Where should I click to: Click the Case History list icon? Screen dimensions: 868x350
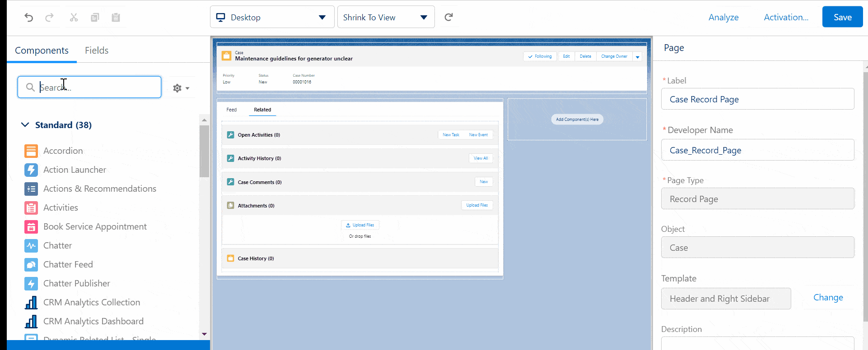pyautogui.click(x=230, y=258)
